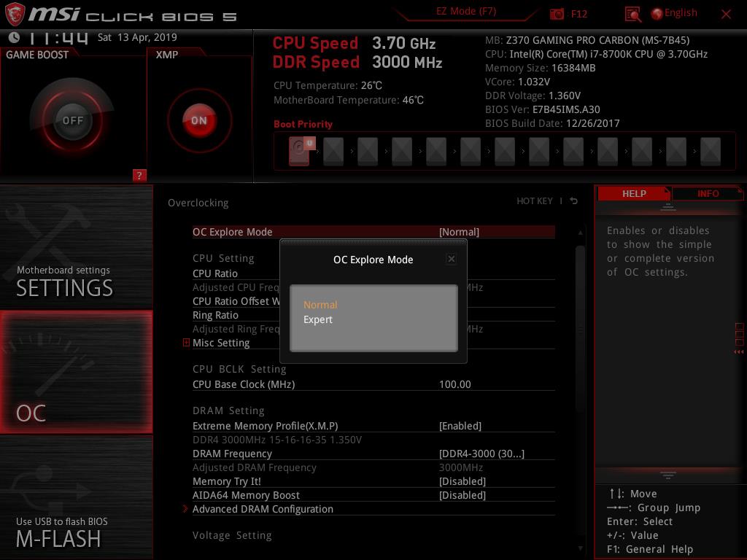Screen dimensions: 747x560
Task: Edit the CPU Base Clock 100.00 value
Action: [455, 384]
